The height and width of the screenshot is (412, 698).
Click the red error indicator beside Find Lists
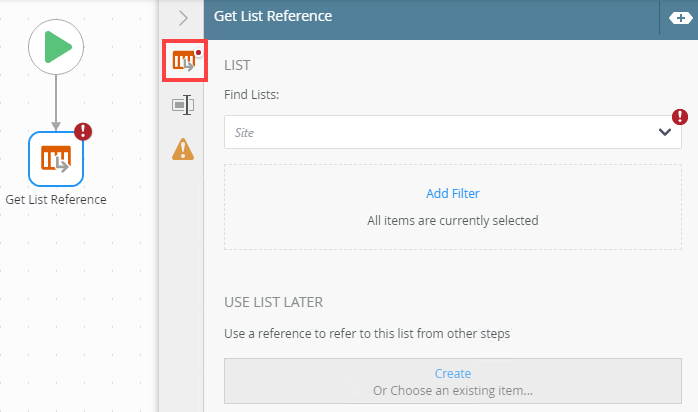pyautogui.click(x=681, y=115)
